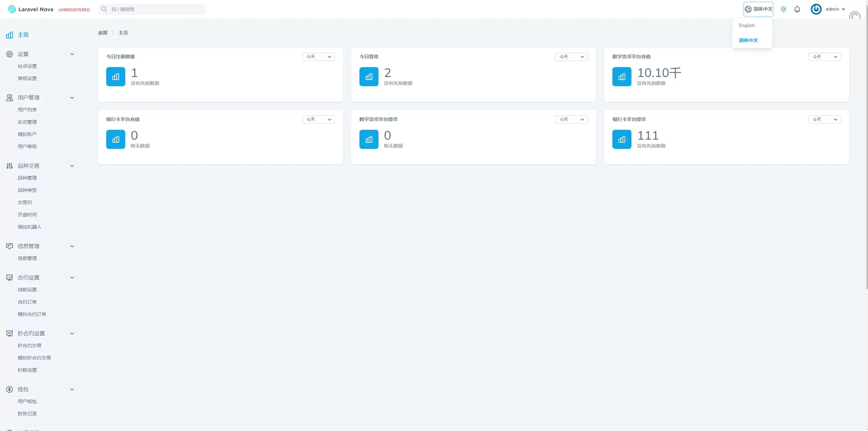This screenshot has height=431, width=868.
Task: Click the 主页 dashboard chart icon
Action: (x=10, y=35)
